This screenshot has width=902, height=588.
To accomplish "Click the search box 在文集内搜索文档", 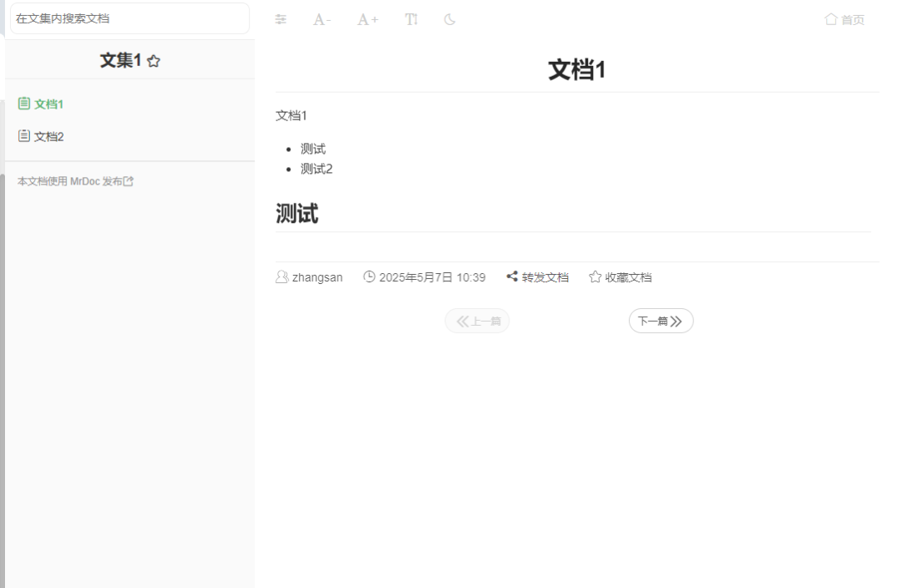I will (130, 18).
